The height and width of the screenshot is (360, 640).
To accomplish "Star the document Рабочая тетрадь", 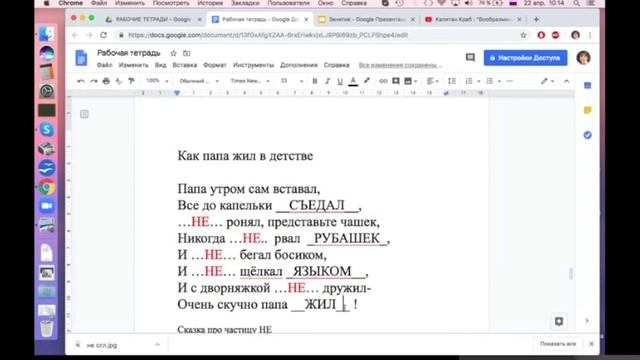I will pos(173,53).
